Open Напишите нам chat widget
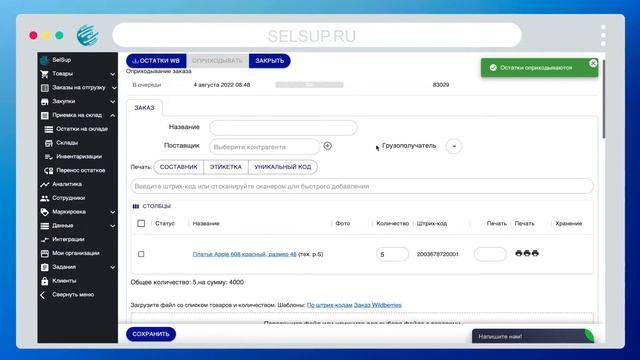 pyautogui.click(x=533, y=336)
